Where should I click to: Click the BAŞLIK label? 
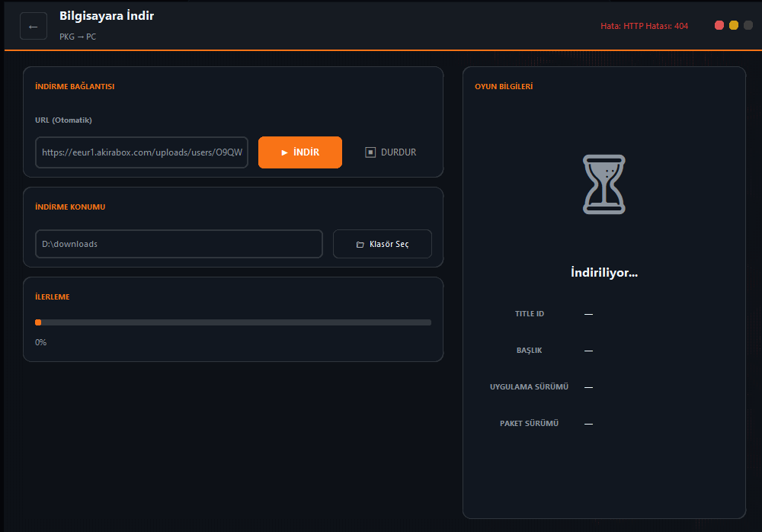[530, 351]
